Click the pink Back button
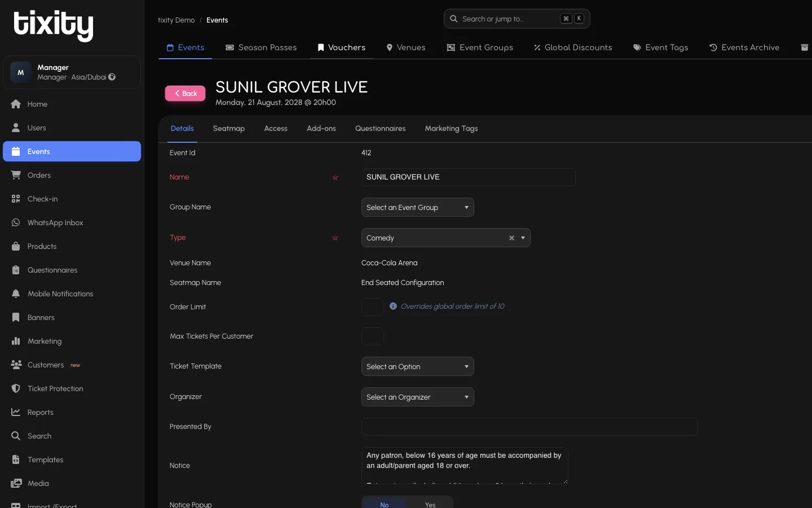 [x=185, y=94]
